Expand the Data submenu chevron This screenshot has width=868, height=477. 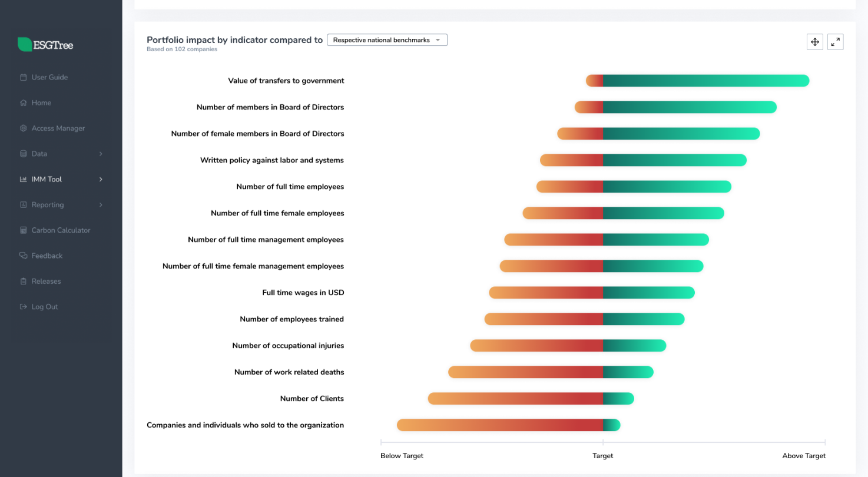101,154
